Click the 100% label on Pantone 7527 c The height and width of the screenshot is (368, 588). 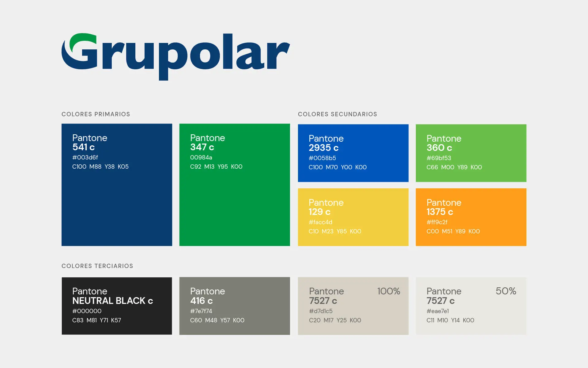point(389,291)
